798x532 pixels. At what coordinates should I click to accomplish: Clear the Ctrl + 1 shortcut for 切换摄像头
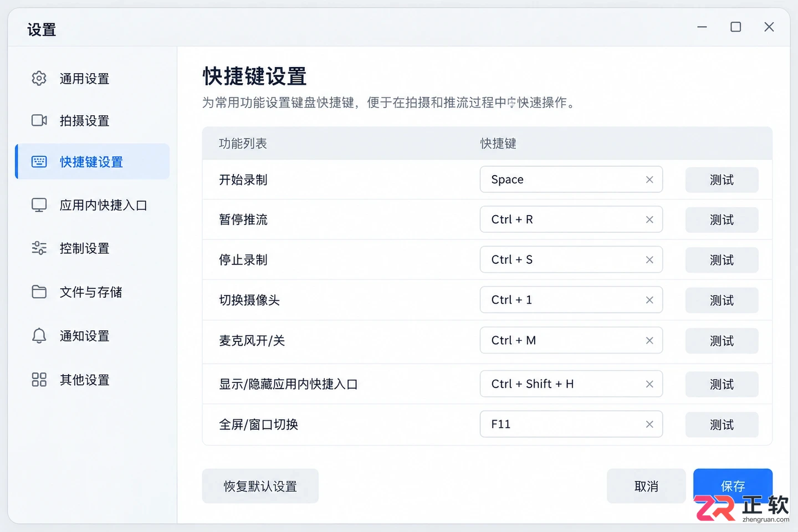click(649, 300)
